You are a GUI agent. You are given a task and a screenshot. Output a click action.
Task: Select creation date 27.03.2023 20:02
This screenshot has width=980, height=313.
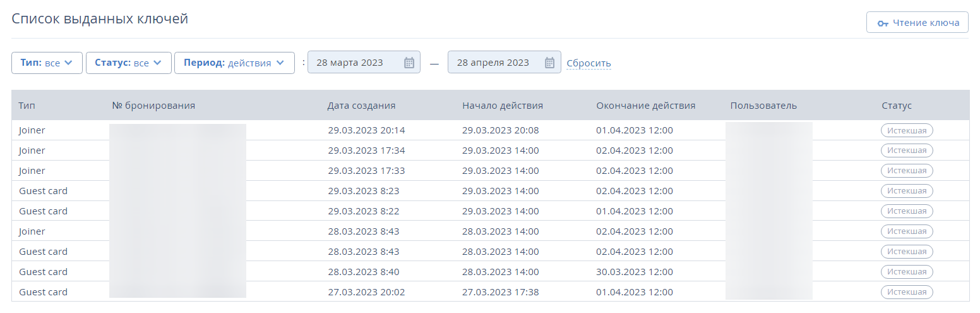pos(366,292)
